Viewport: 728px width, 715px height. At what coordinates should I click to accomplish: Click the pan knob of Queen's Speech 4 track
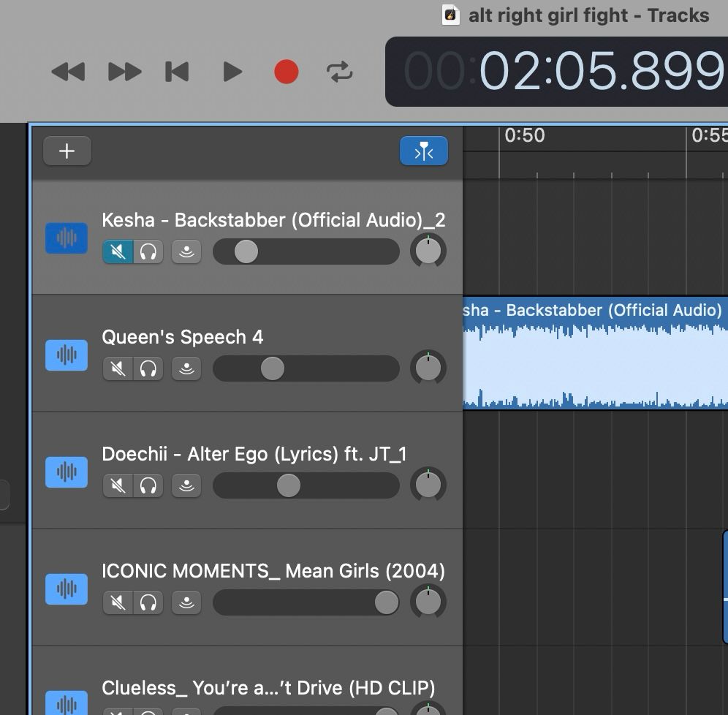[428, 368]
